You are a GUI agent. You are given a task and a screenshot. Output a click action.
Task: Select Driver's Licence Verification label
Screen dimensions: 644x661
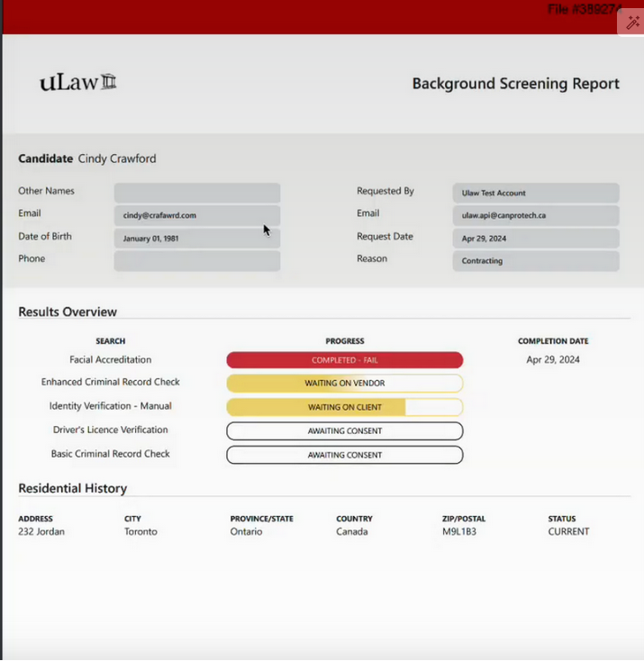point(110,430)
